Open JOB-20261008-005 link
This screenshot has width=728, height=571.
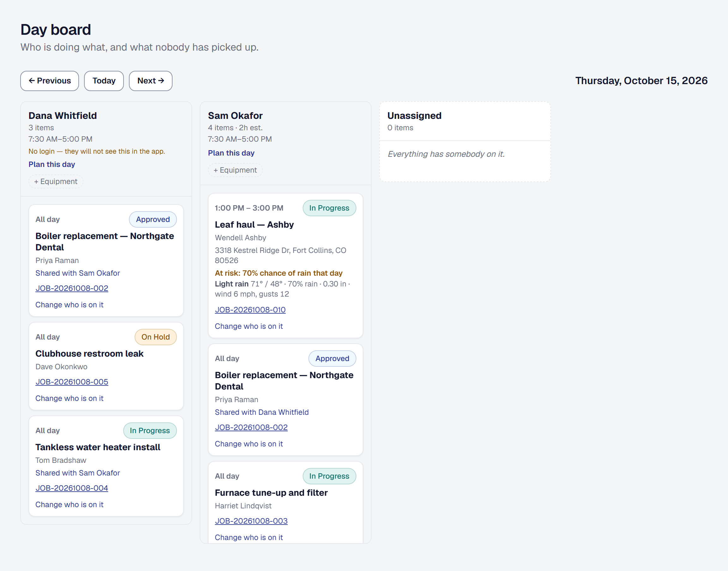pos(72,382)
